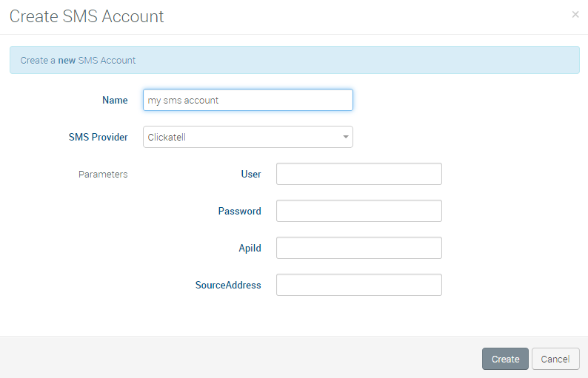Click the ApiId label

pos(250,249)
